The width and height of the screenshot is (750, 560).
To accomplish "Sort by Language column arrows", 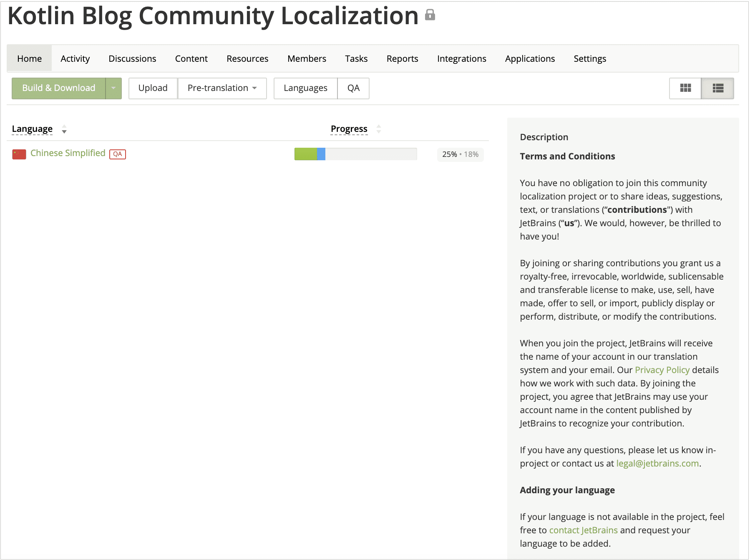I will pyautogui.click(x=64, y=129).
